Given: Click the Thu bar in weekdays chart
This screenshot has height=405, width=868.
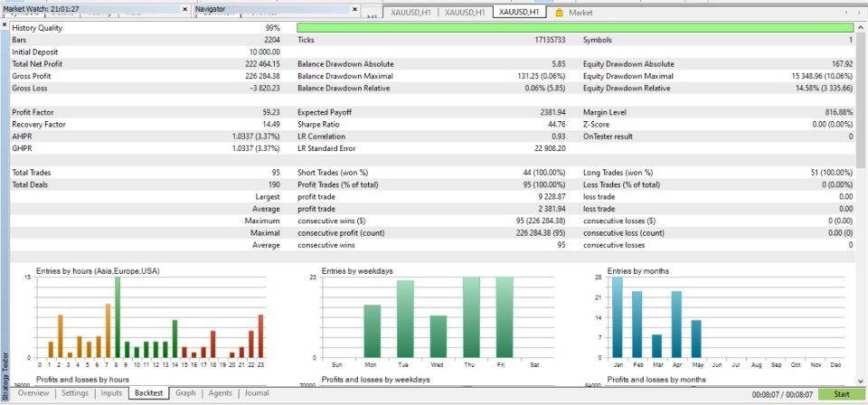Looking at the screenshot, I should point(472,317).
